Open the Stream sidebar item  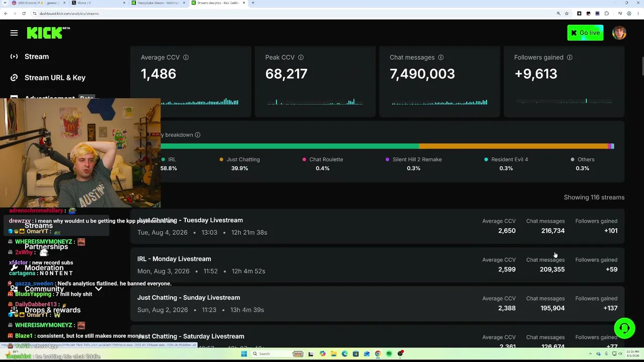[x=37, y=57]
